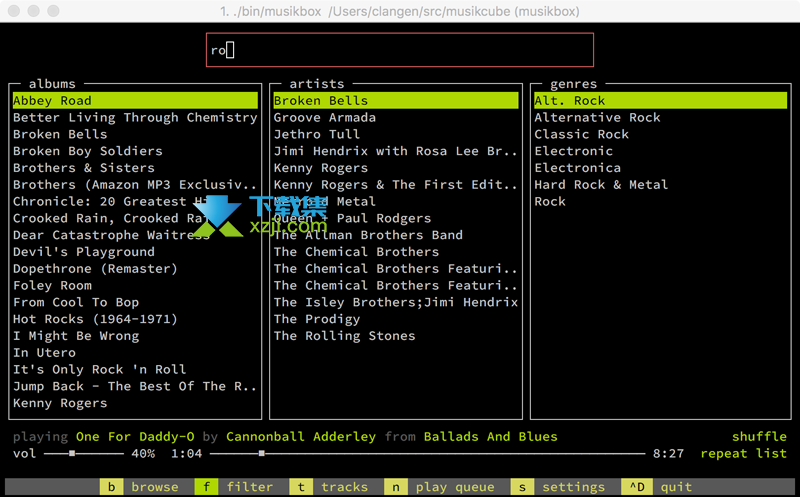Click the f filter shortcut key
Viewport: 800px width, 497px height.
(x=206, y=487)
